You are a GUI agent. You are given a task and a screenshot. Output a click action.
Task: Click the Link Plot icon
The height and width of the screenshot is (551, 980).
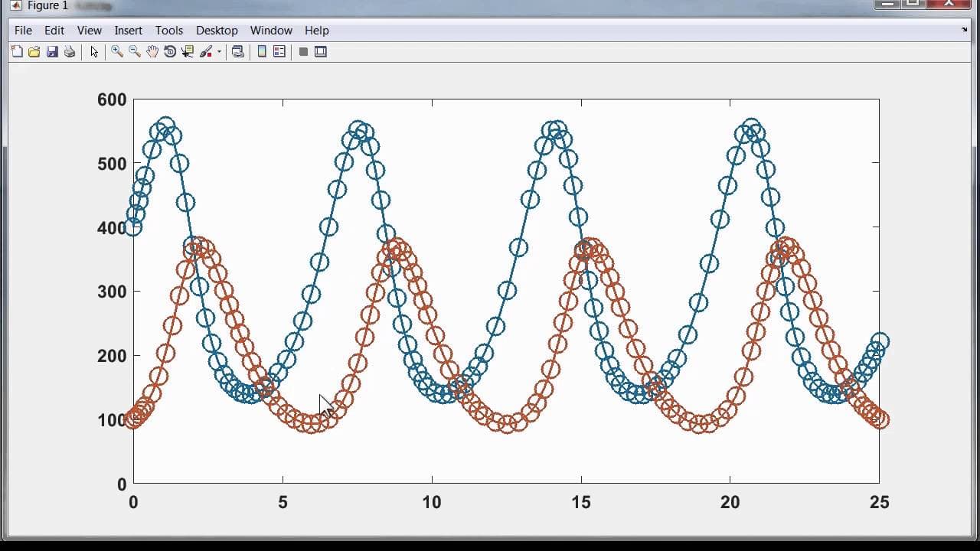point(238,51)
